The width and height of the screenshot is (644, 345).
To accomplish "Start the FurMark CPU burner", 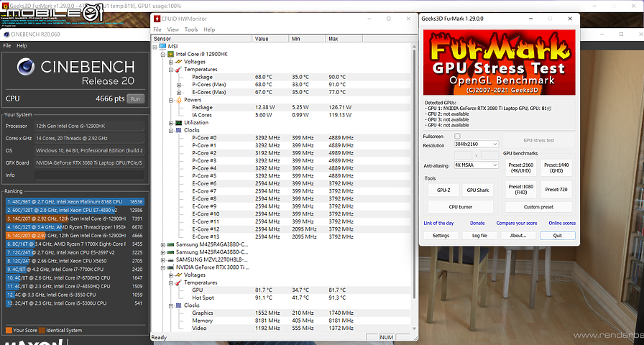I will pos(461,207).
